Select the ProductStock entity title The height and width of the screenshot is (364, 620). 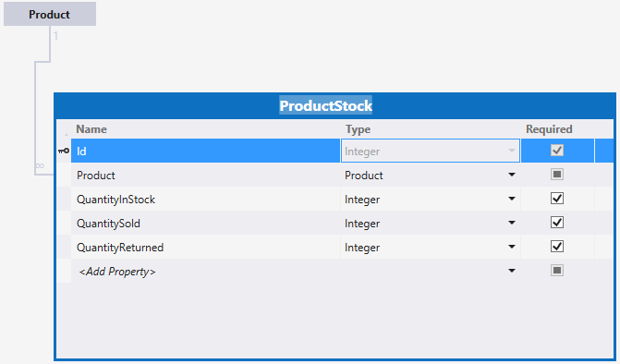[326, 105]
